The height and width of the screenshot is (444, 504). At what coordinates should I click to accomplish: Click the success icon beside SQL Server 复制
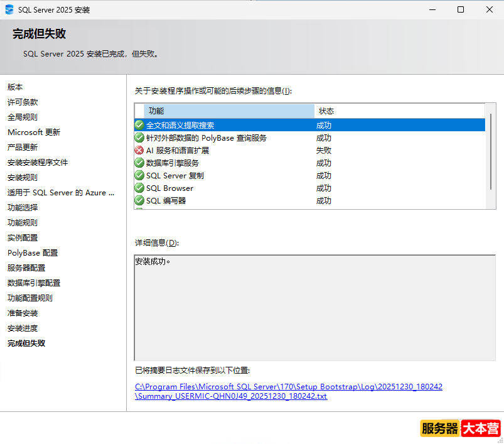tap(139, 175)
